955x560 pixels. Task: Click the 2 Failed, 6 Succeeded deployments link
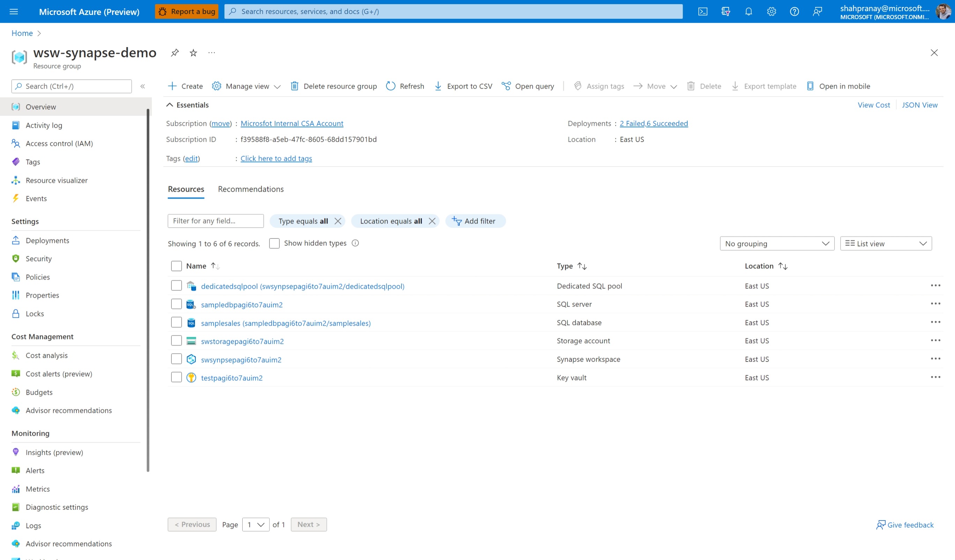click(x=653, y=123)
